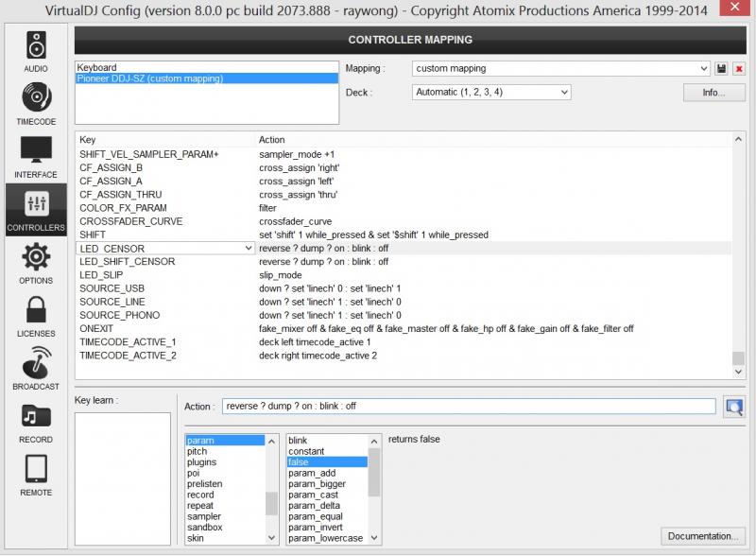
Task: Expand the Deck Automatic dropdown
Action: point(564,93)
